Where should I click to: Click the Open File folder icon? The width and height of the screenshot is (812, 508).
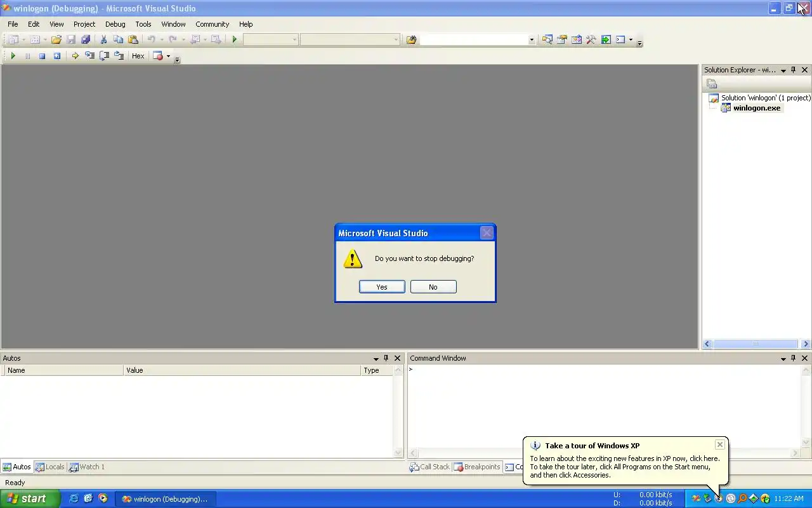click(x=56, y=39)
